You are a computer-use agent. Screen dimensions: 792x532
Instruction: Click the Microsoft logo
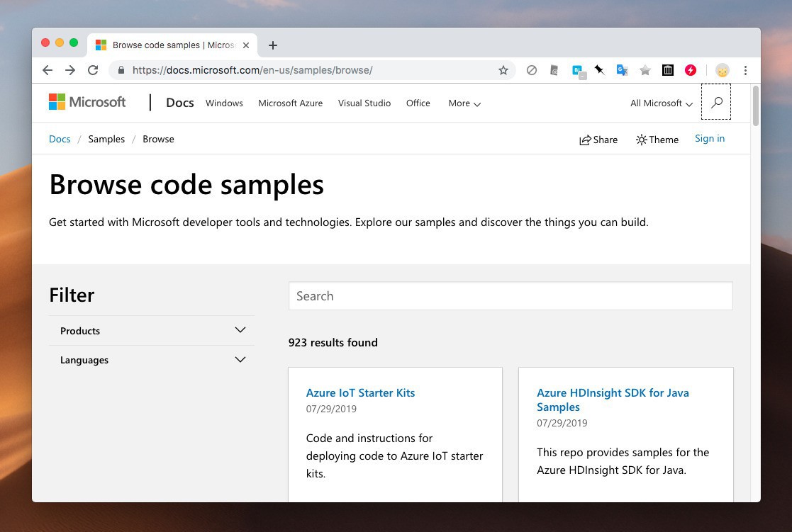point(87,102)
